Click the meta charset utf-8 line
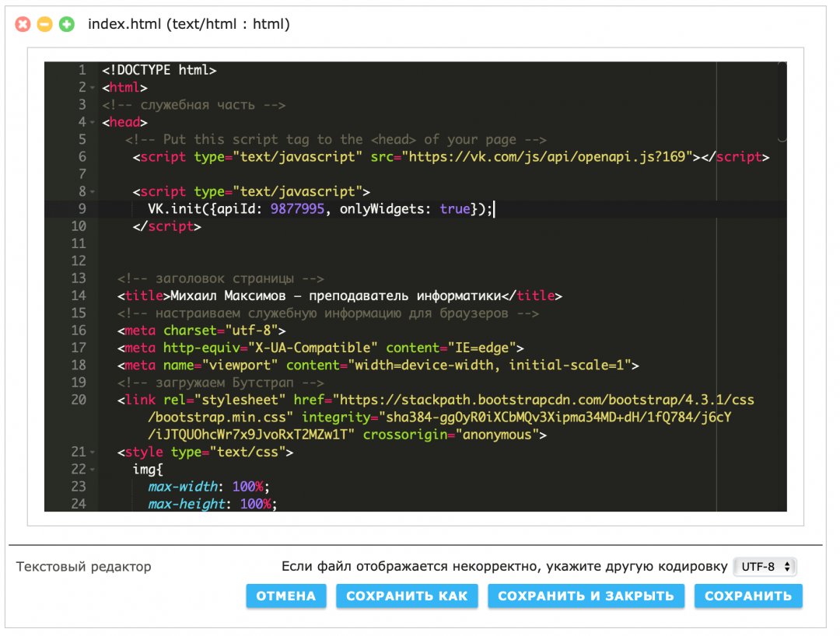The width and height of the screenshot is (840, 636). [202, 330]
